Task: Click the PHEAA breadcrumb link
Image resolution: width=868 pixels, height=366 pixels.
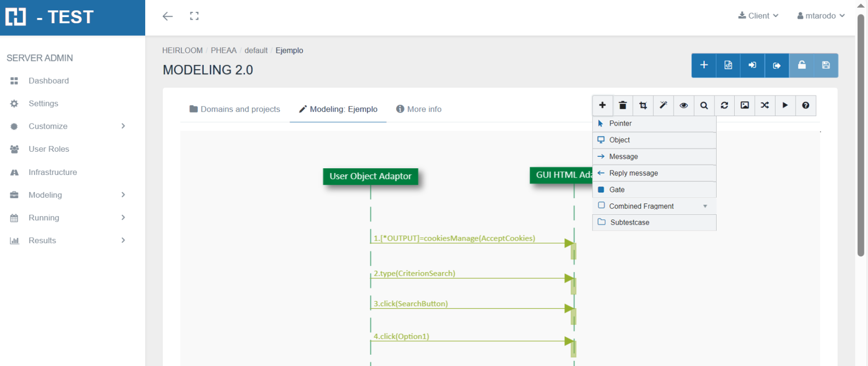Action: [x=223, y=50]
